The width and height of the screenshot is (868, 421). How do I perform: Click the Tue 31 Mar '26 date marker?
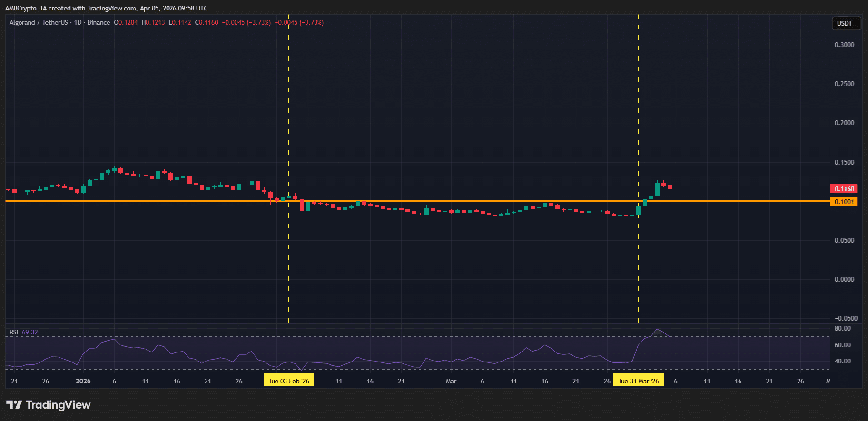tap(638, 381)
